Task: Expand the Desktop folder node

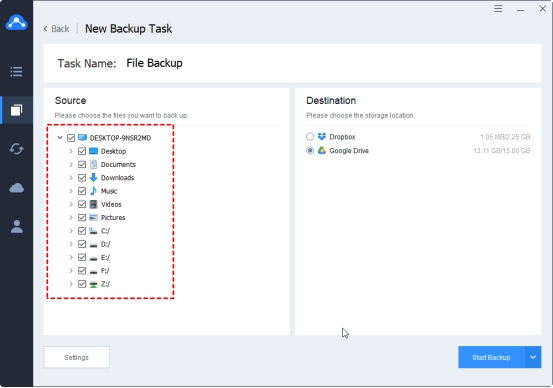Action: tap(71, 151)
